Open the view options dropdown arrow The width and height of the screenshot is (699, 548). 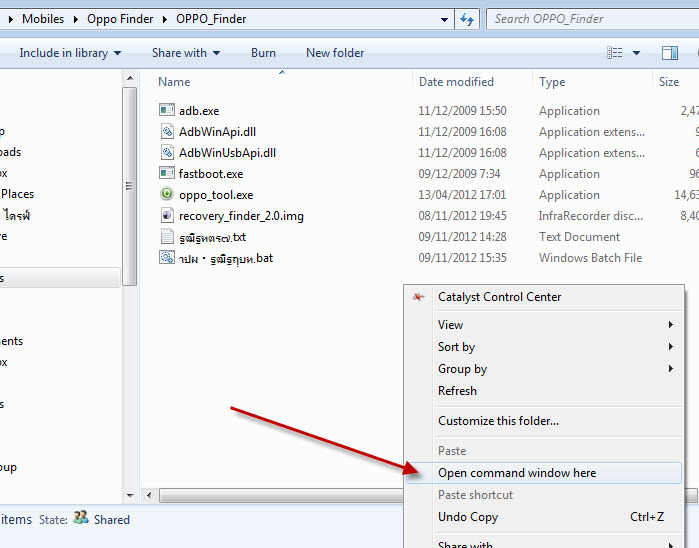pos(636,53)
